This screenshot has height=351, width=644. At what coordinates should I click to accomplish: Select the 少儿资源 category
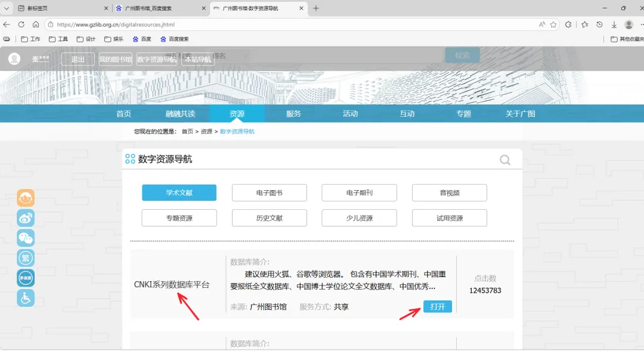360,218
